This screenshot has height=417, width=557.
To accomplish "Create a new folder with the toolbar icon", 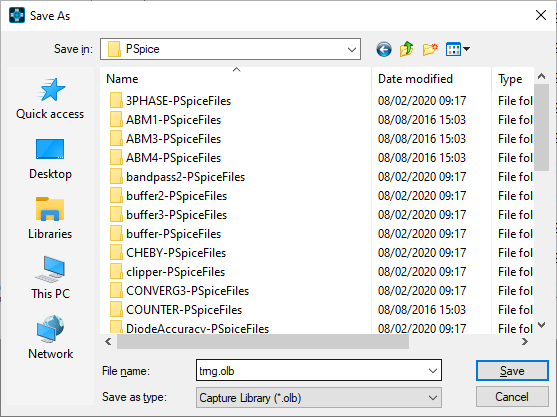I will point(430,49).
